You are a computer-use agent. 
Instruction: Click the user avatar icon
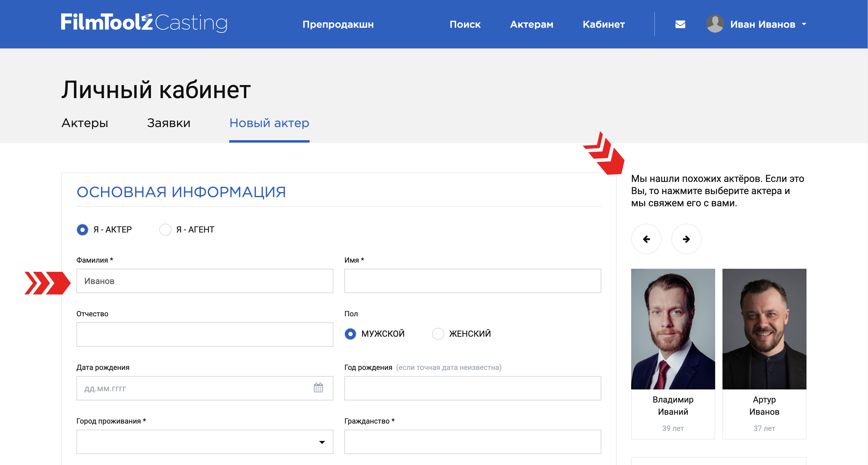pos(715,24)
